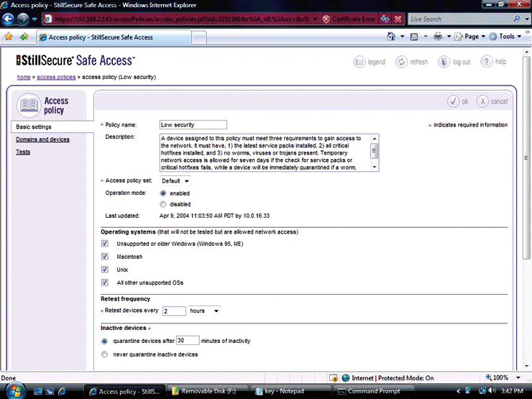Image resolution: width=532 pixels, height=399 pixels.
Task: Open the recent pages dropdown arrow
Action: pos(35,19)
